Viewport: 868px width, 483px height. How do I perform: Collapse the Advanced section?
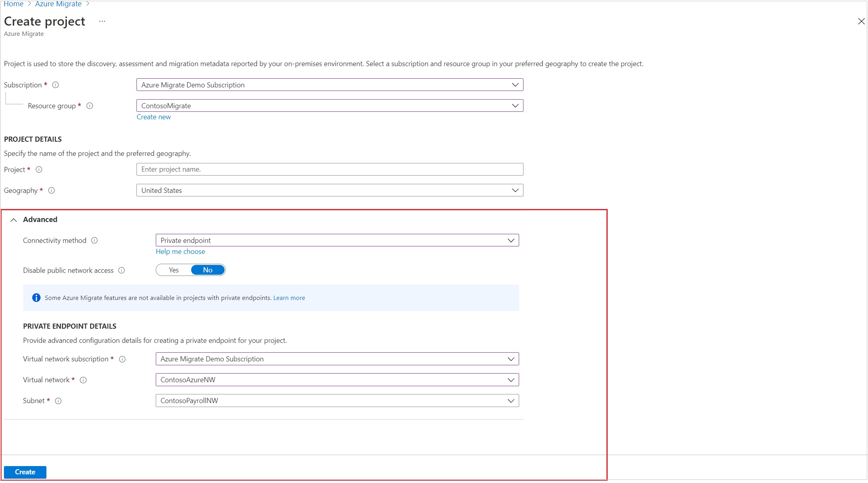tap(14, 220)
